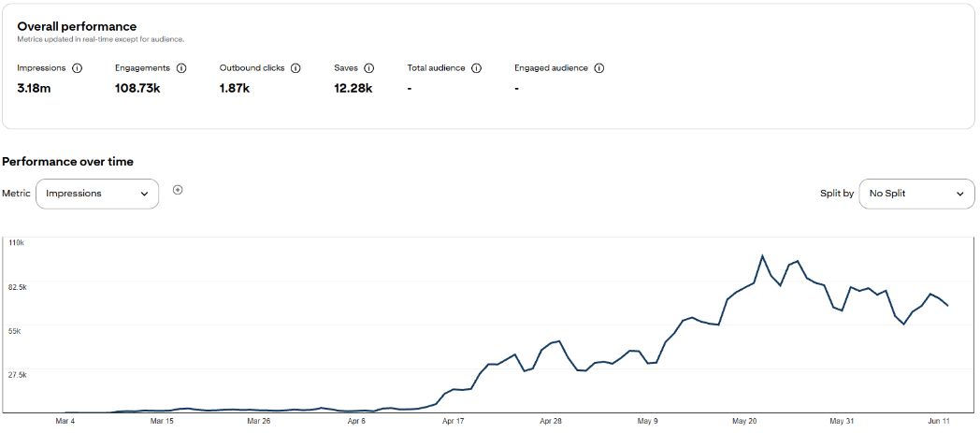Click the Performance over time heading

[x=67, y=162]
